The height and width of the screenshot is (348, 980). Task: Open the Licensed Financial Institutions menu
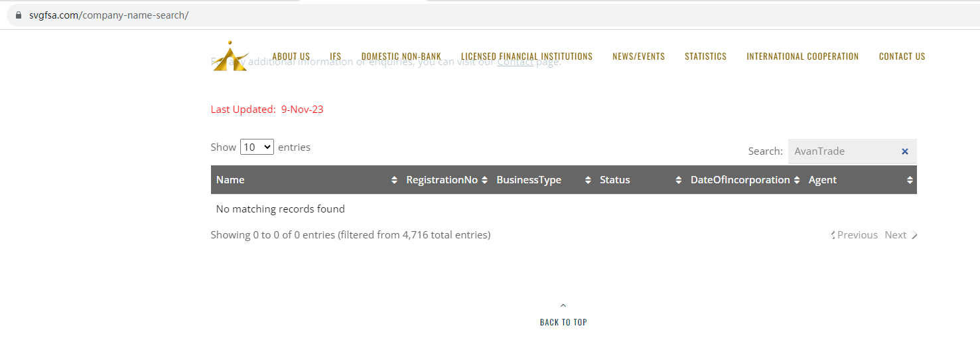(526, 56)
